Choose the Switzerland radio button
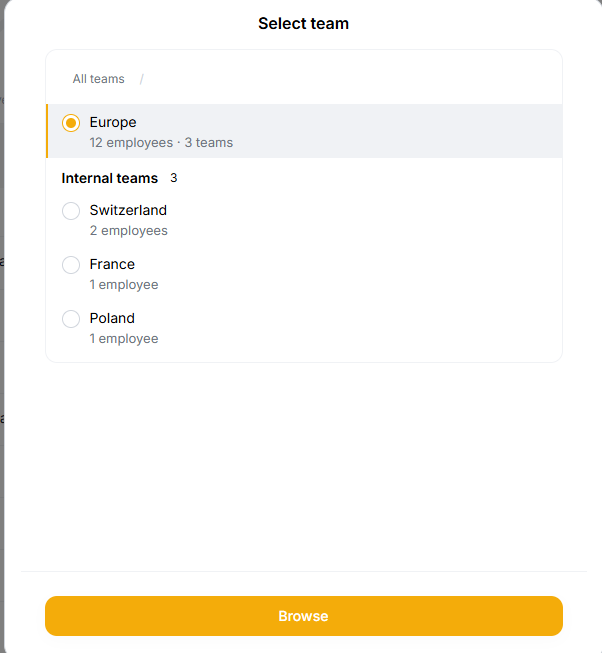602x653 pixels. pos(71,211)
